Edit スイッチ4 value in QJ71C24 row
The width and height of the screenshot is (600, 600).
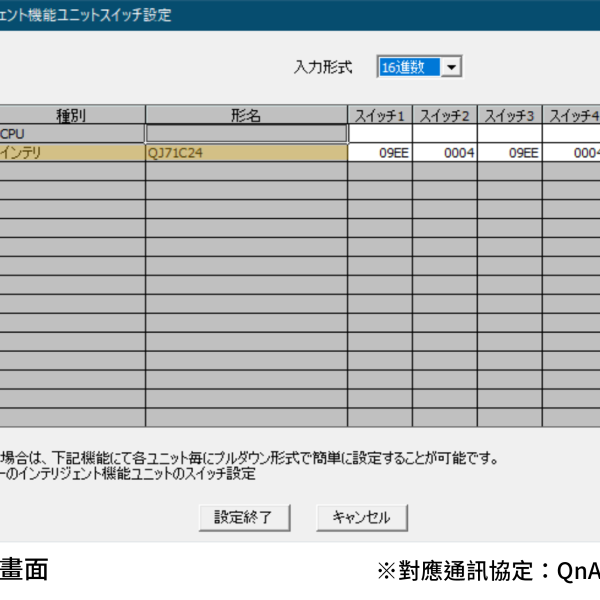click(x=572, y=153)
